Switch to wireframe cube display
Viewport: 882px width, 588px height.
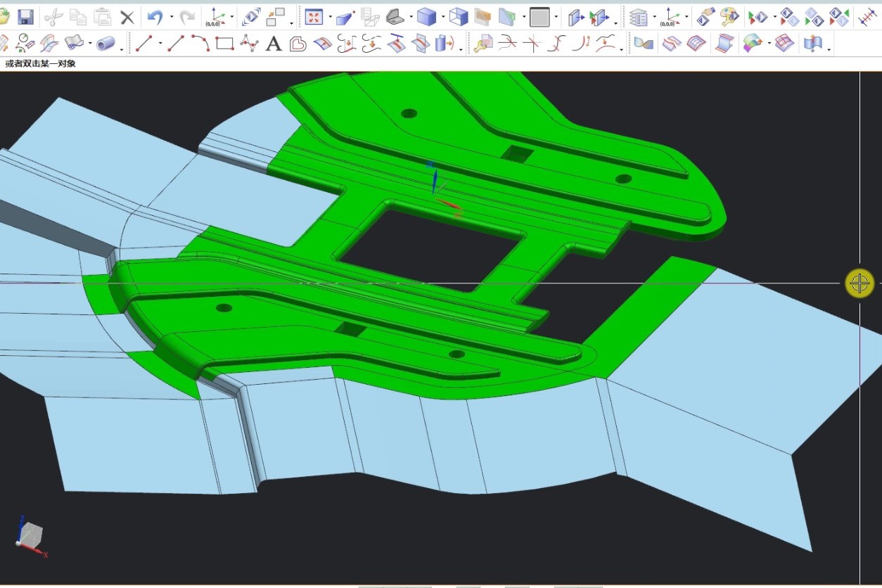coord(458,17)
